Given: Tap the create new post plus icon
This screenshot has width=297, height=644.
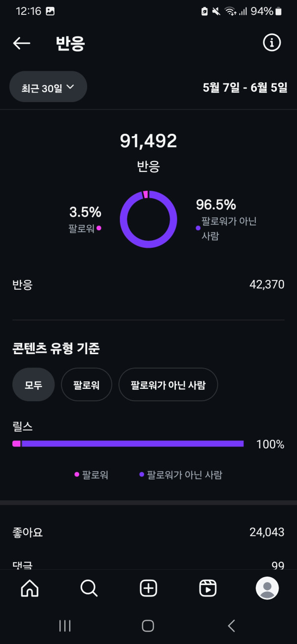Looking at the screenshot, I should pyautogui.click(x=148, y=588).
